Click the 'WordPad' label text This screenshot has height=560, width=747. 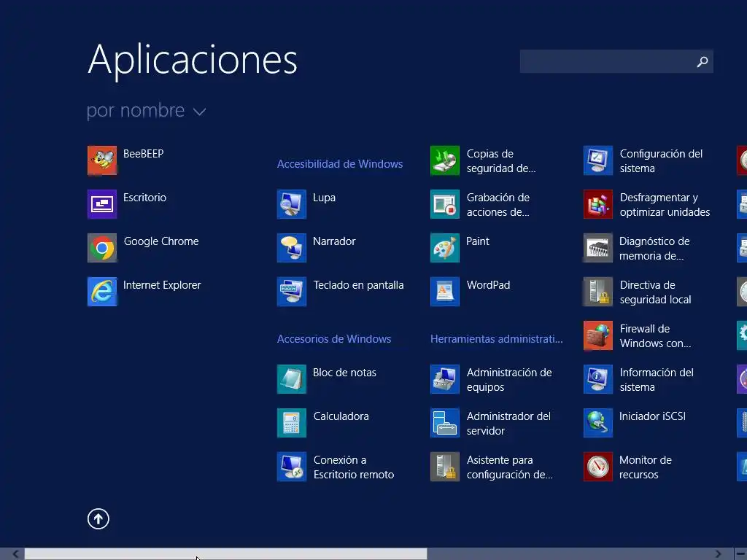click(488, 285)
